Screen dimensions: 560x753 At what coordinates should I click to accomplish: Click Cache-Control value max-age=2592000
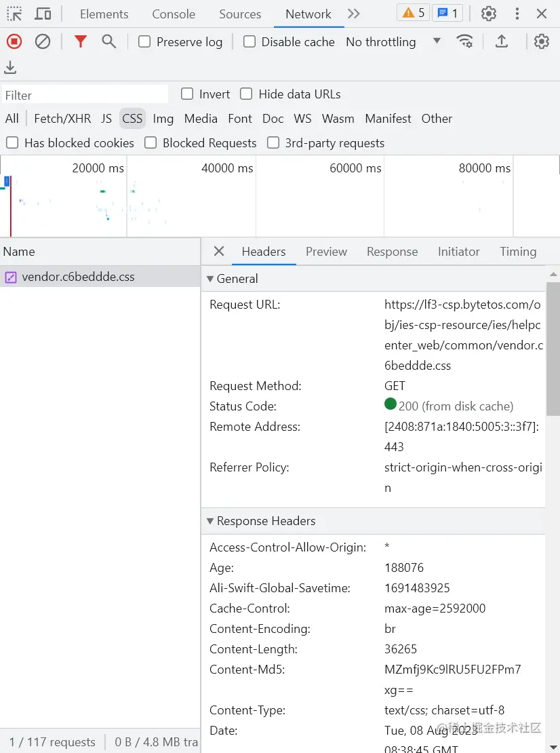pos(435,609)
